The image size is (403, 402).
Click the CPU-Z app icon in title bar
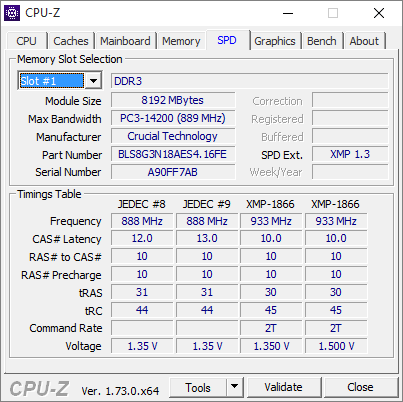pyautogui.click(x=12, y=13)
